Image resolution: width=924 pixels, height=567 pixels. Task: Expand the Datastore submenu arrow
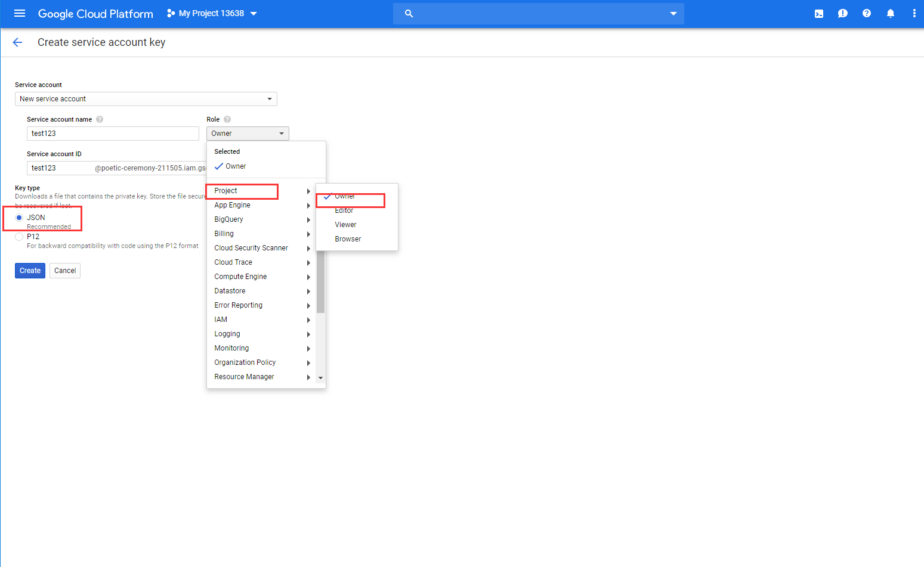pos(308,292)
